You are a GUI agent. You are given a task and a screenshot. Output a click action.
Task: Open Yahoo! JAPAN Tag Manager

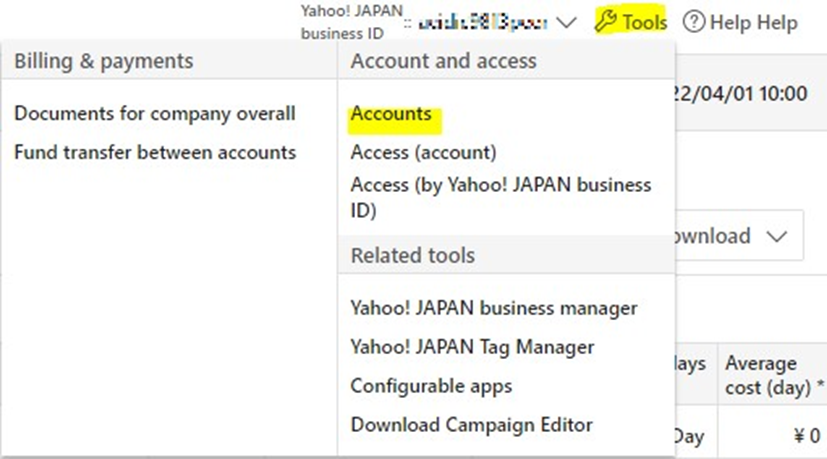pos(472,347)
